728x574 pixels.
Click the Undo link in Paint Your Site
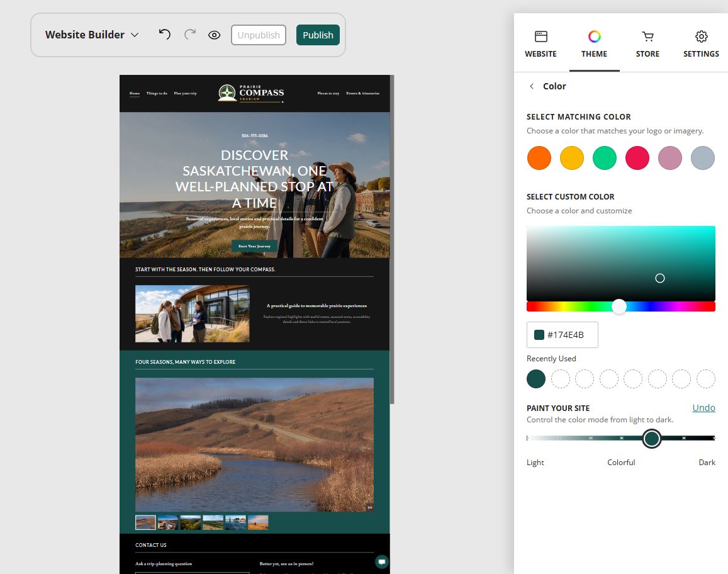click(x=703, y=408)
